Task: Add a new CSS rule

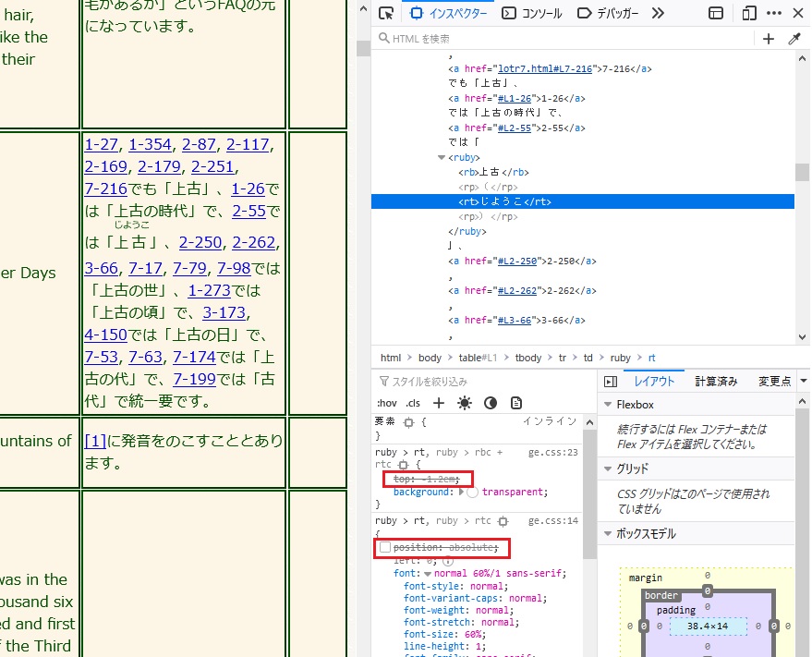Action: click(439, 403)
